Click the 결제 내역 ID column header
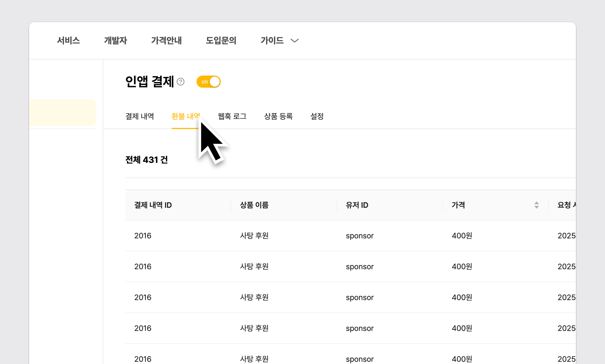Image resolution: width=605 pixels, height=364 pixels. [x=153, y=205]
